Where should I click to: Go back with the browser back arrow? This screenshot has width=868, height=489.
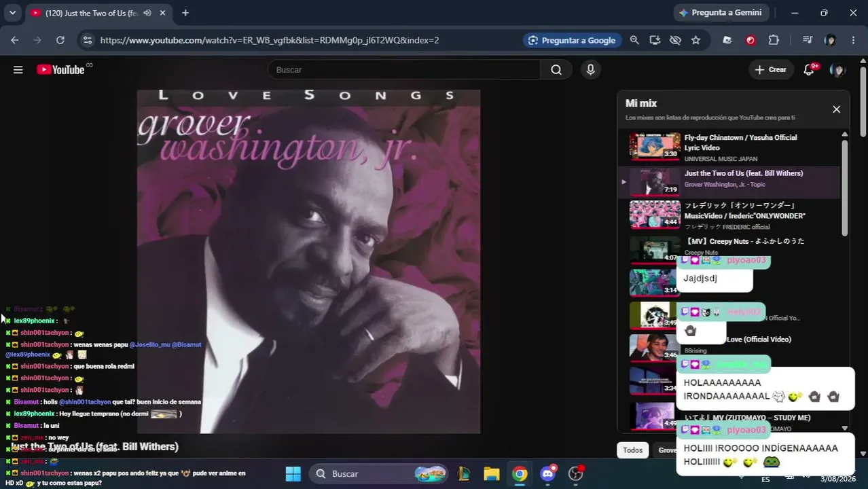[x=15, y=40]
